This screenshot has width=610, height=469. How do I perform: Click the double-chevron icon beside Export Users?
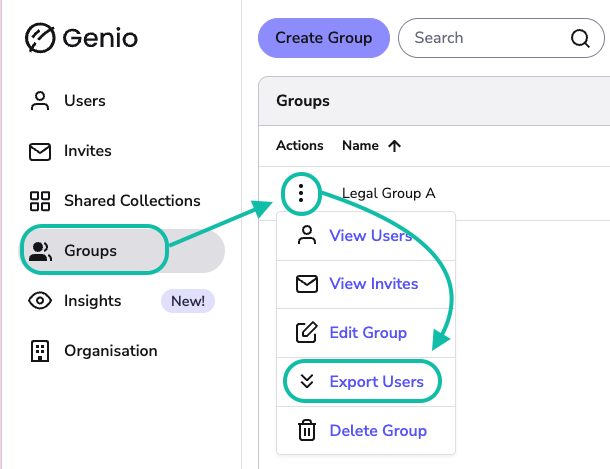pyautogui.click(x=307, y=382)
